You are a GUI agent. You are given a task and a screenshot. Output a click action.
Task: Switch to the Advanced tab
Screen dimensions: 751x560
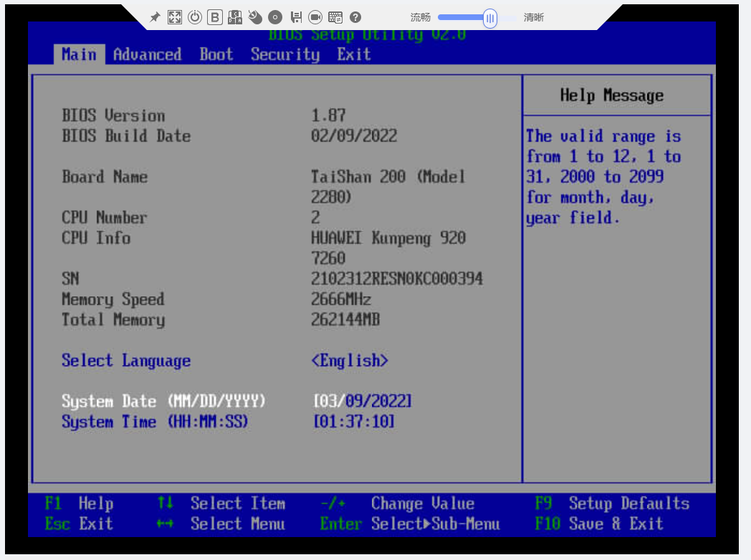[148, 54]
